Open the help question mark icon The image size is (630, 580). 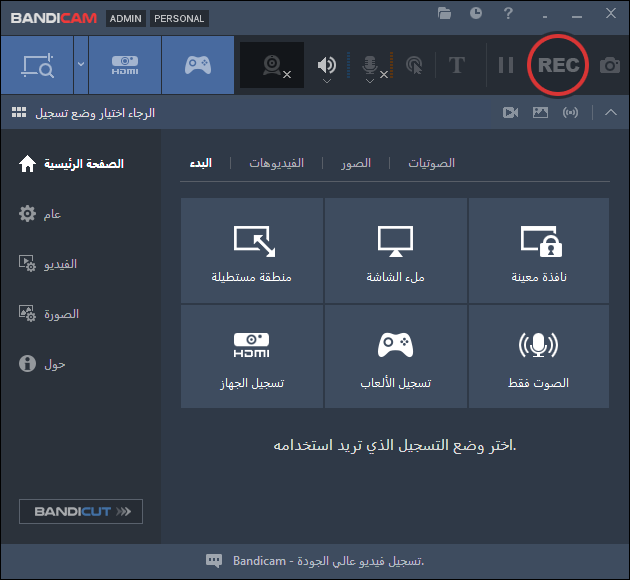[508, 14]
